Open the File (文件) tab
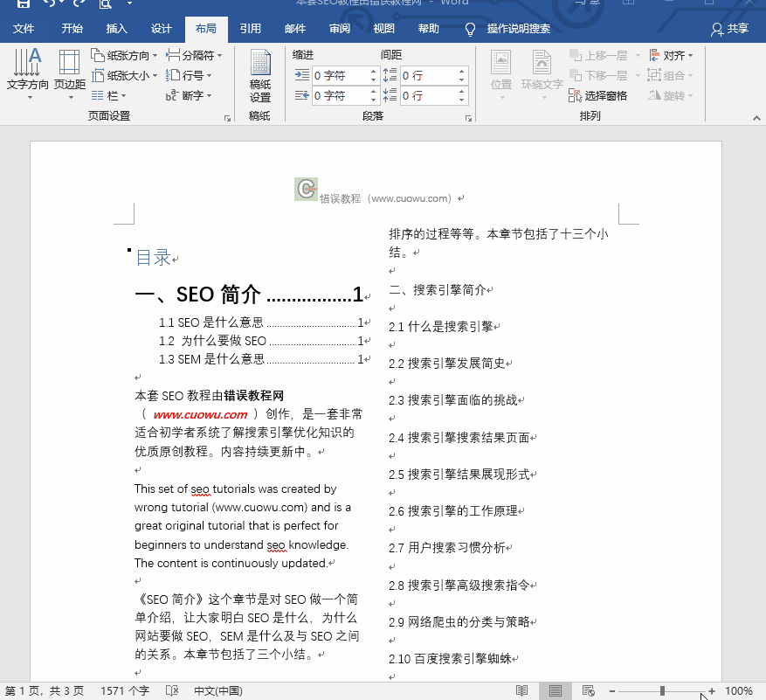Screen dimensions: 766x700 tap(23, 28)
